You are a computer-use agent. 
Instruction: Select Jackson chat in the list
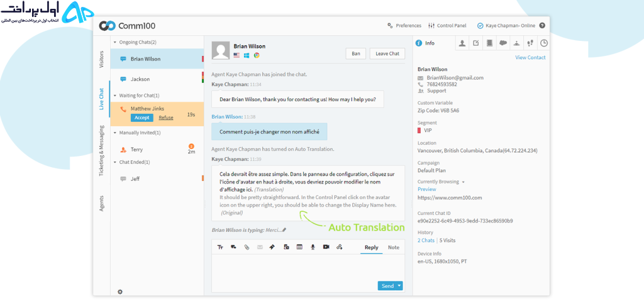(x=157, y=79)
